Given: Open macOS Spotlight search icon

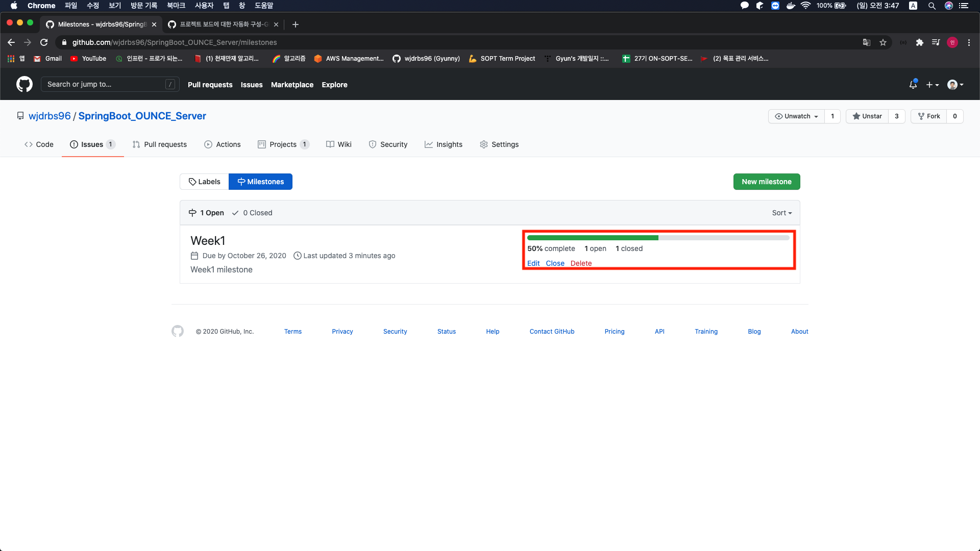Looking at the screenshot, I should pos(932,6).
